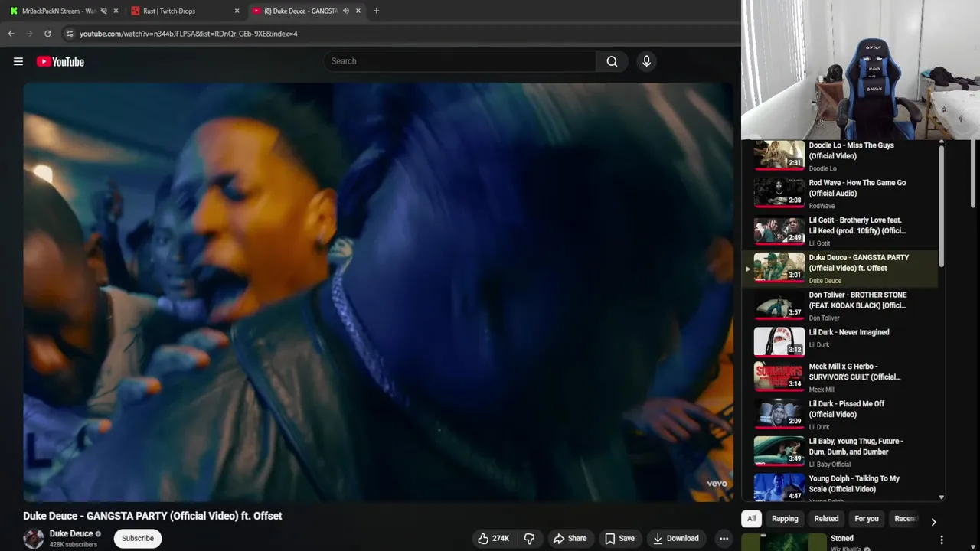Click the search magnifier button
Viewport: 980px width, 551px height.
[612, 61]
